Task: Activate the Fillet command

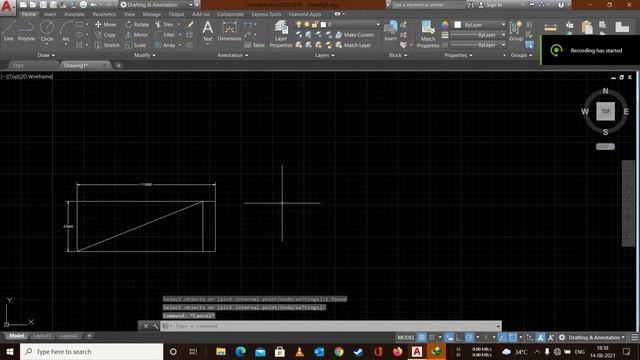Action: [165, 35]
